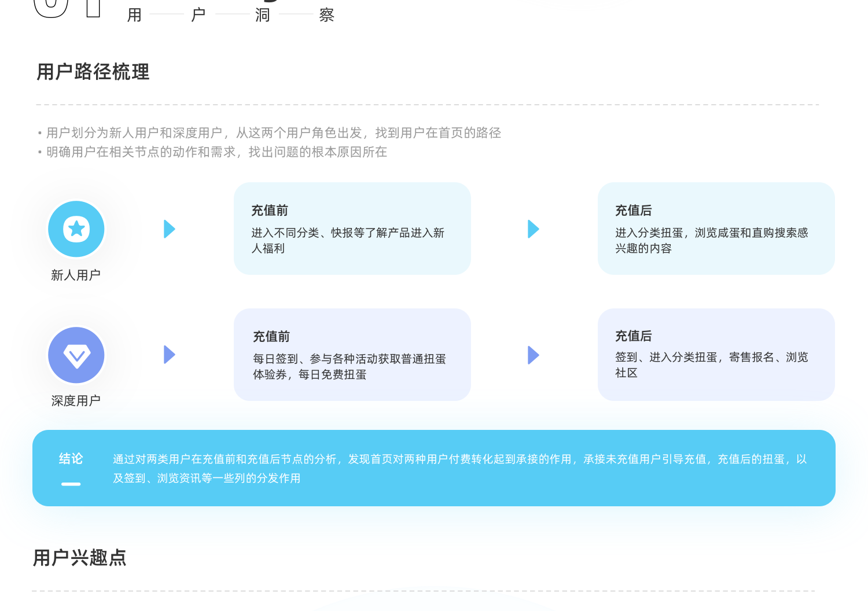Click the blue arrow after 新人用户

point(170,229)
